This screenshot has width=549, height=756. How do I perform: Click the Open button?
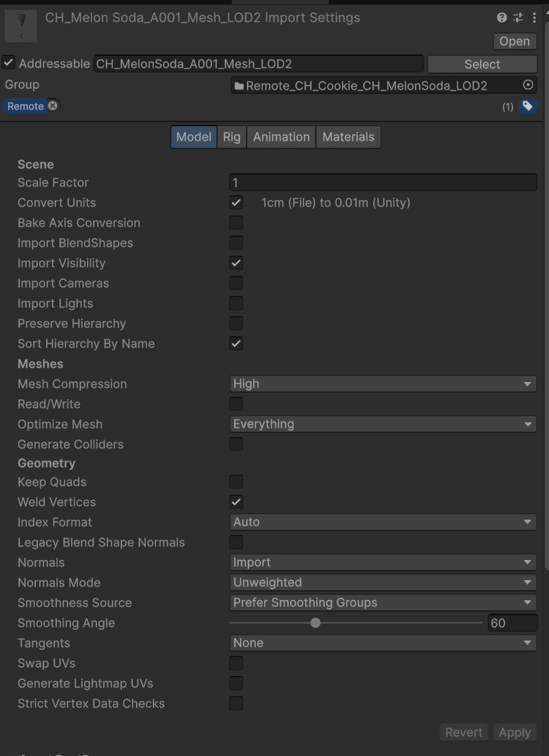[x=515, y=42]
